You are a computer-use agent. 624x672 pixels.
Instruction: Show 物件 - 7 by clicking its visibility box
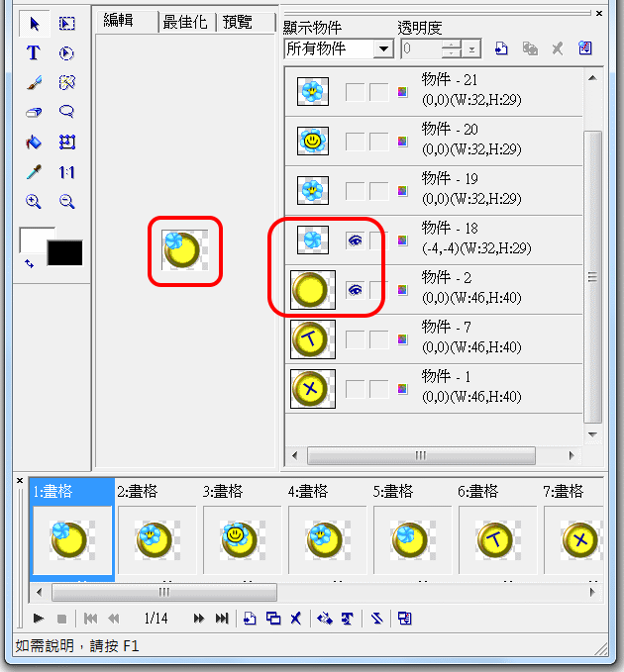point(354,339)
